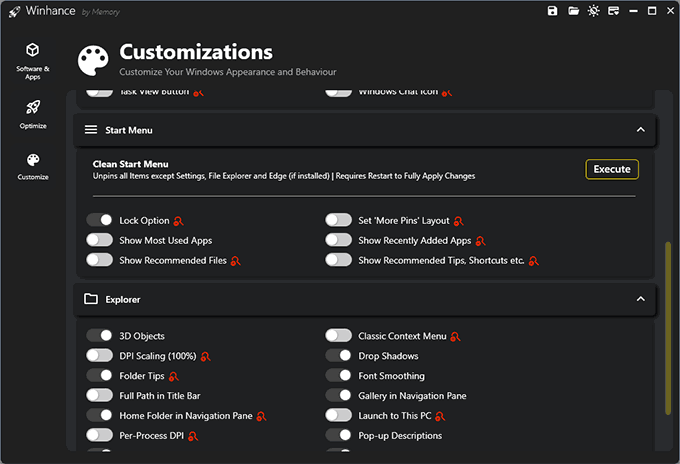Enable Show Most Used Apps

point(99,240)
